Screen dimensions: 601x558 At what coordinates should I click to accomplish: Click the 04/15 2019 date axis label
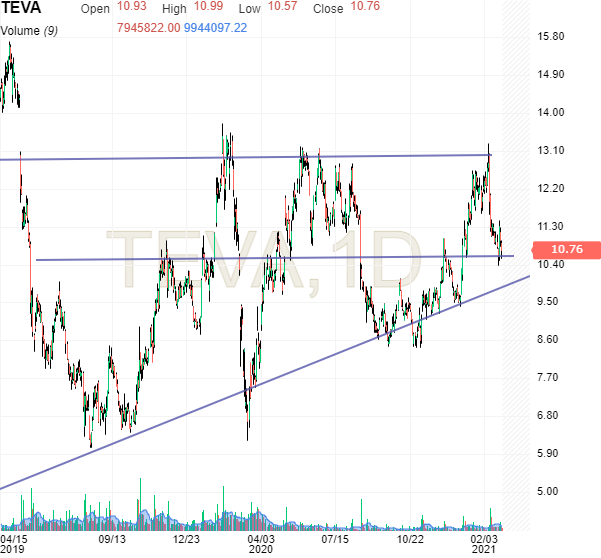(x=13, y=543)
